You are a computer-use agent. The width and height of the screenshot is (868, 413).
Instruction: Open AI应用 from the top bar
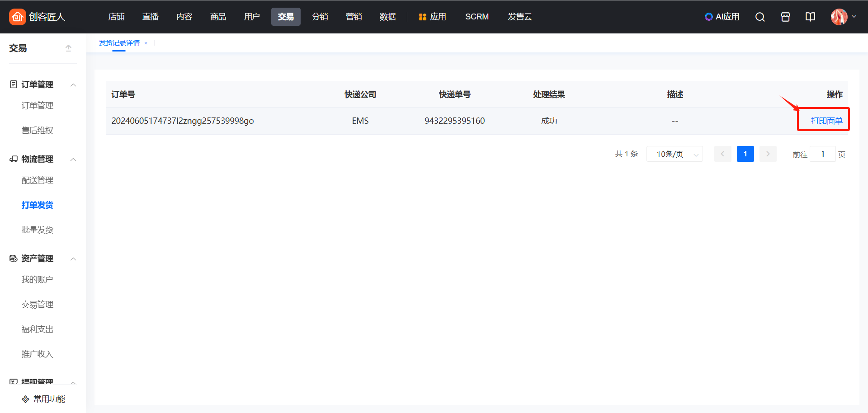722,17
